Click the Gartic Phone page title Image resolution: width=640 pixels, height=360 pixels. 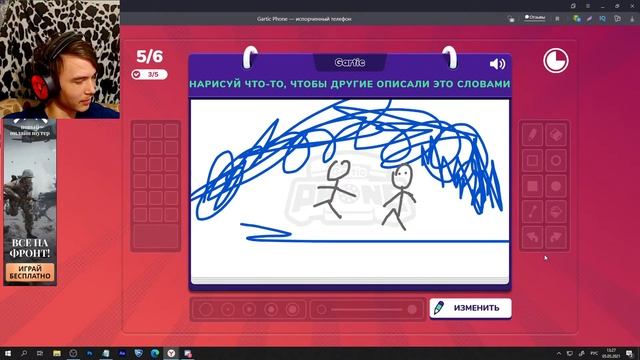click(304, 19)
